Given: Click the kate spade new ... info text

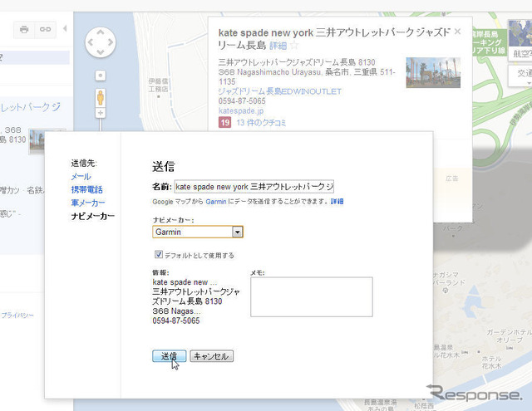Looking at the screenshot, I should point(185,282).
